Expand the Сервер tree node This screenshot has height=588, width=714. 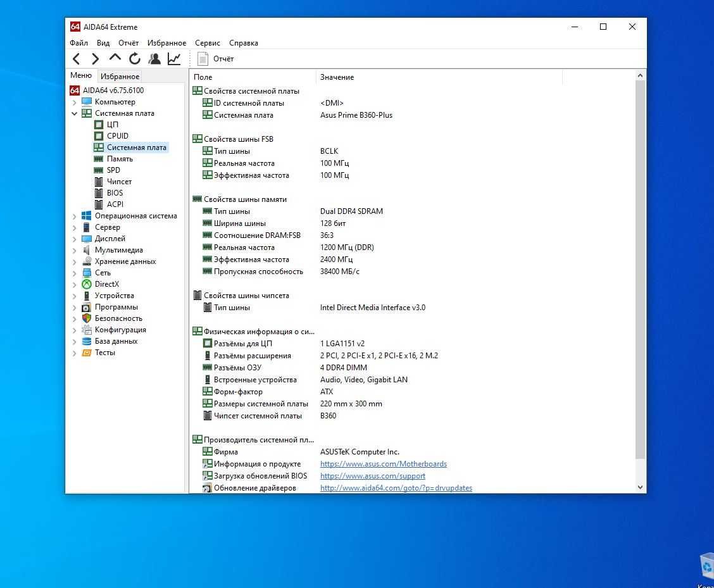coord(74,227)
